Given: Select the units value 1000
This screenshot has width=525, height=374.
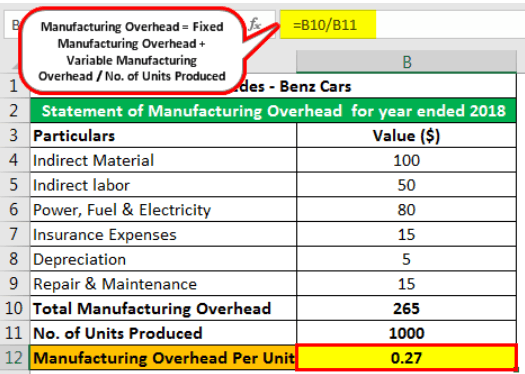Looking at the screenshot, I should [406, 333].
